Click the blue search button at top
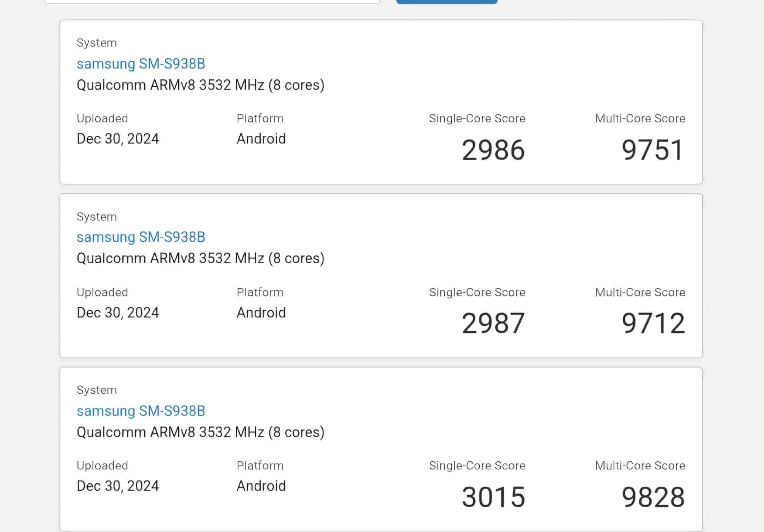This screenshot has height=532, width=764. (x=447, y=1)
